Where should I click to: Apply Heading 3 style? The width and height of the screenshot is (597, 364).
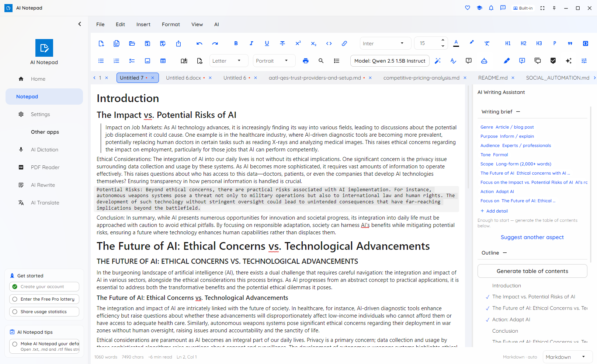(x=539, y=43)
